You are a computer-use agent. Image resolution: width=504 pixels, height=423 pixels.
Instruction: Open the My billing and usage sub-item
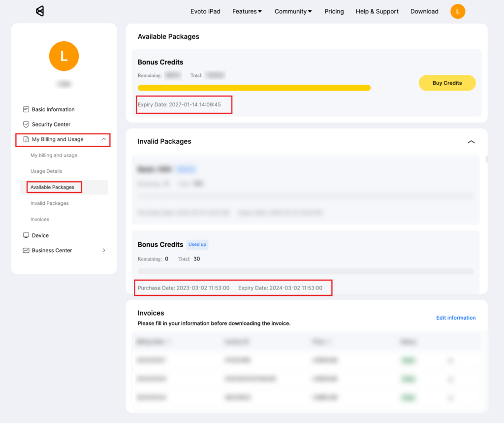(x=54, y=156)
